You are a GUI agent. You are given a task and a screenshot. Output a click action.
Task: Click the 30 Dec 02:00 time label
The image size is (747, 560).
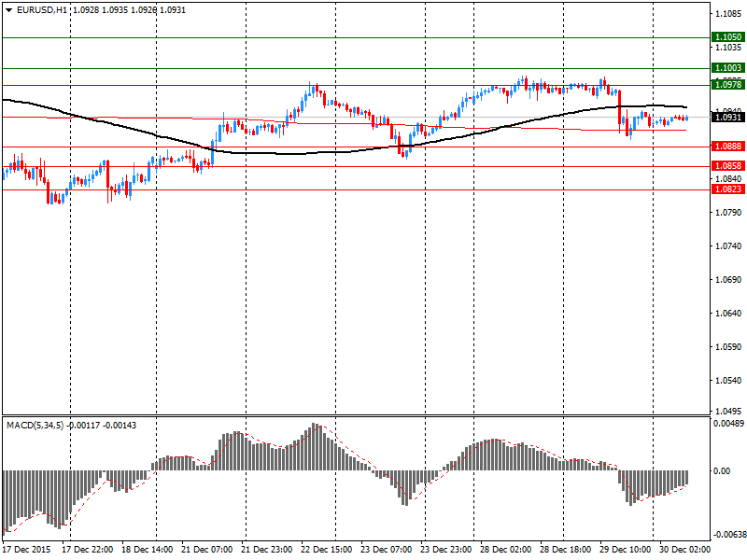(684, 550)
